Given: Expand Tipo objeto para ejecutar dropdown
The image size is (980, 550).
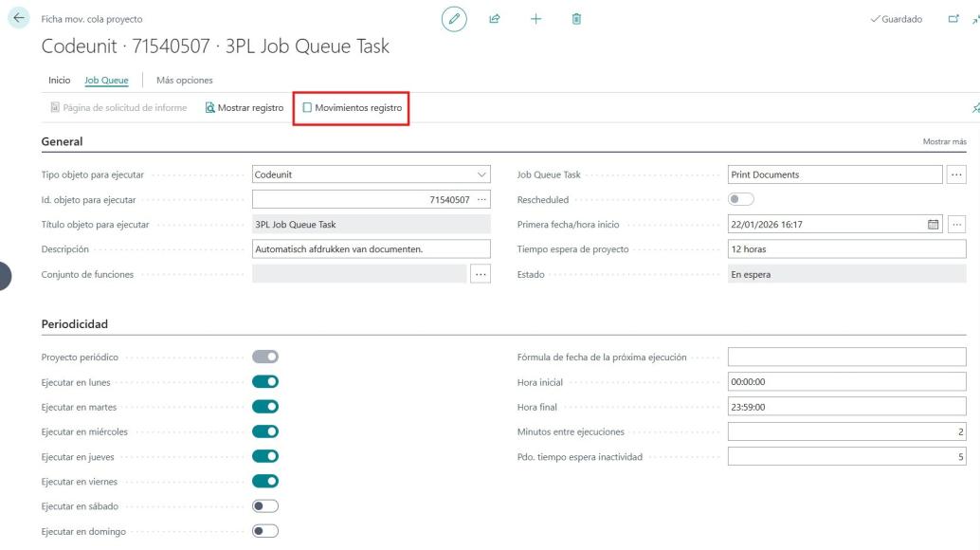Looking at the screenshot, I should point(481,174).
